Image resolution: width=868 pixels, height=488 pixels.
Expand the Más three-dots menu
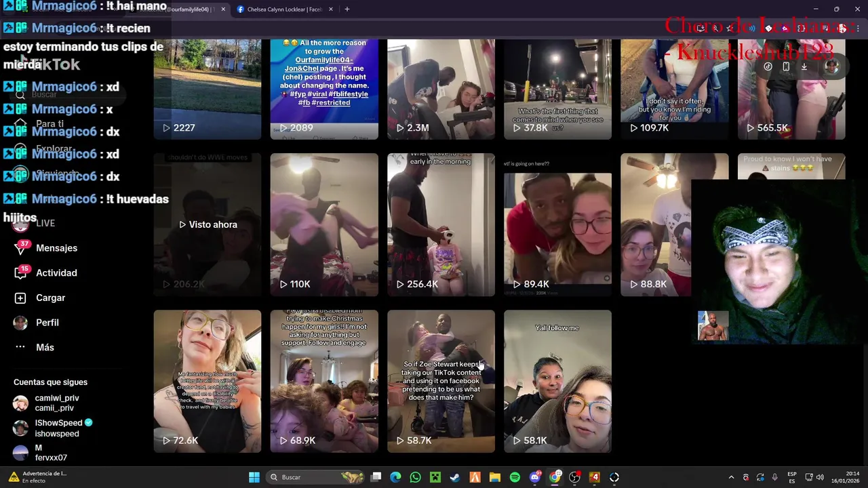(20, 348)
